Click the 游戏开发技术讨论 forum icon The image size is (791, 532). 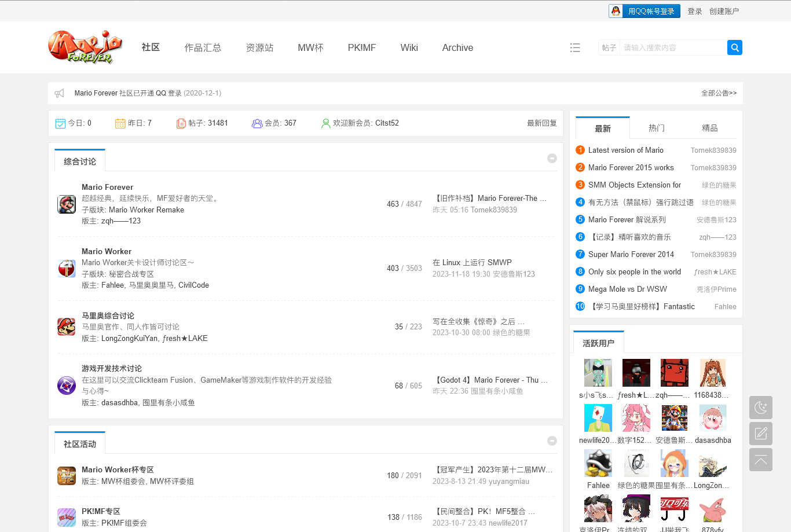[67, 386]
